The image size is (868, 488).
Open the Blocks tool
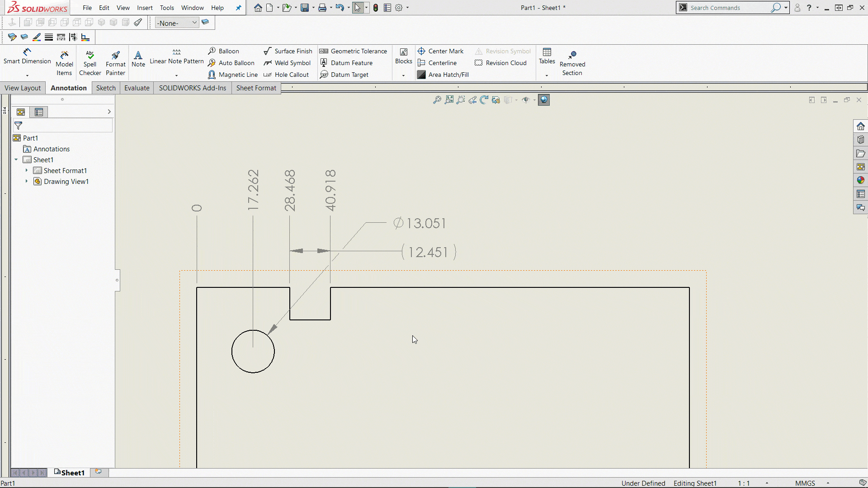click(x=404, y=56)
